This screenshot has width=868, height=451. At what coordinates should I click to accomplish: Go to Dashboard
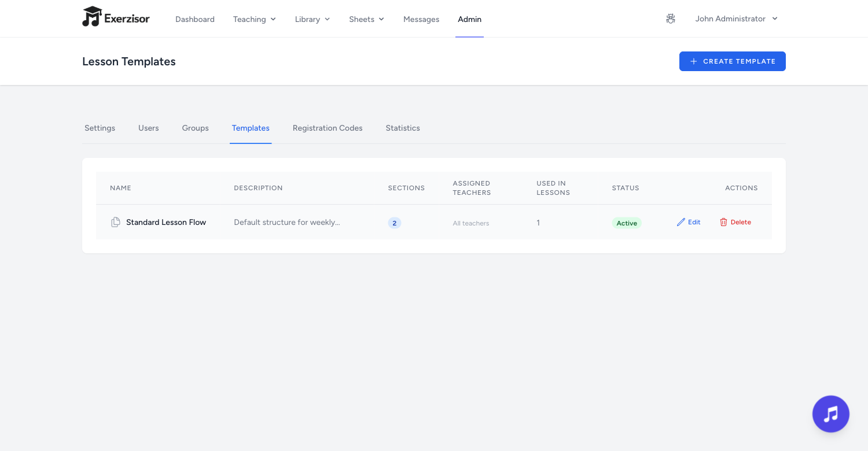(195, 19)
